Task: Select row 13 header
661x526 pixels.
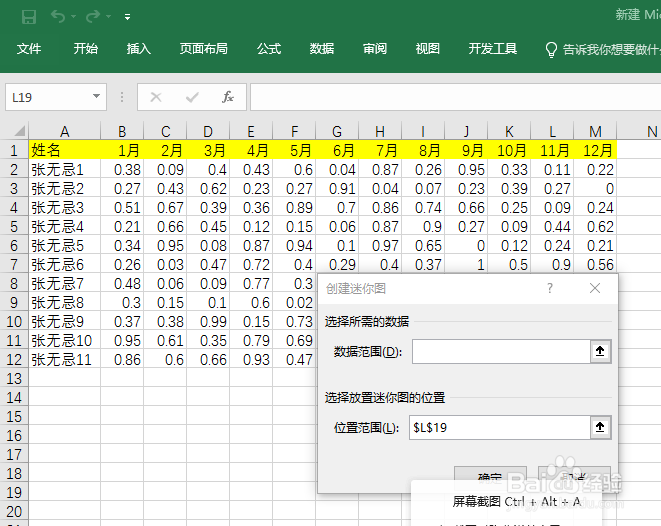Action: (x=14, y=378)
